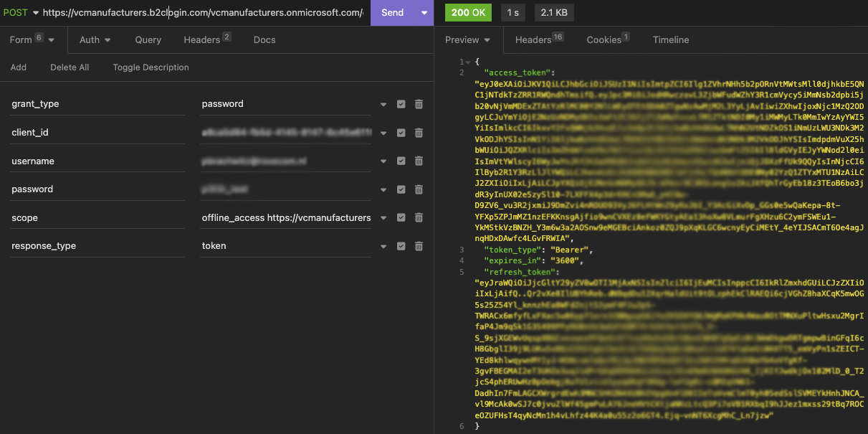This screenshot has height=434, width=868.
Task: Disable the grant_type parameter checkbox
Action: 401,104
